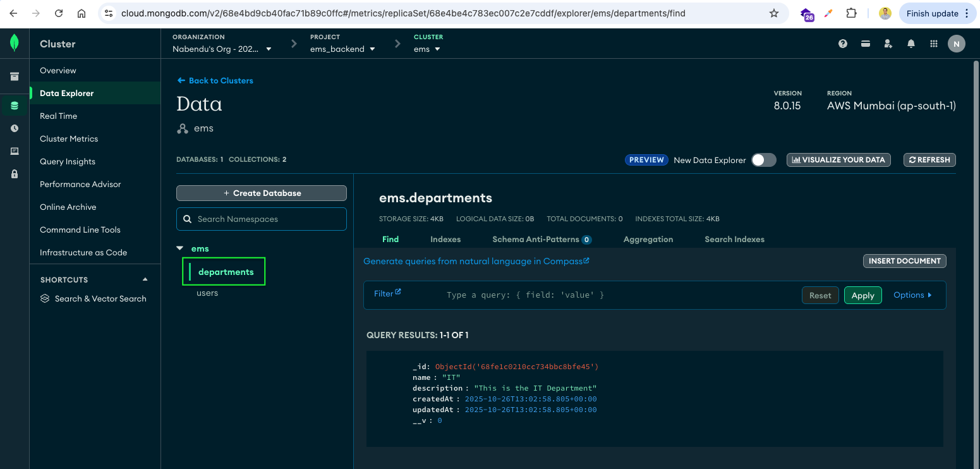Click the purple extension icon with badge 26

click(807, 14)
